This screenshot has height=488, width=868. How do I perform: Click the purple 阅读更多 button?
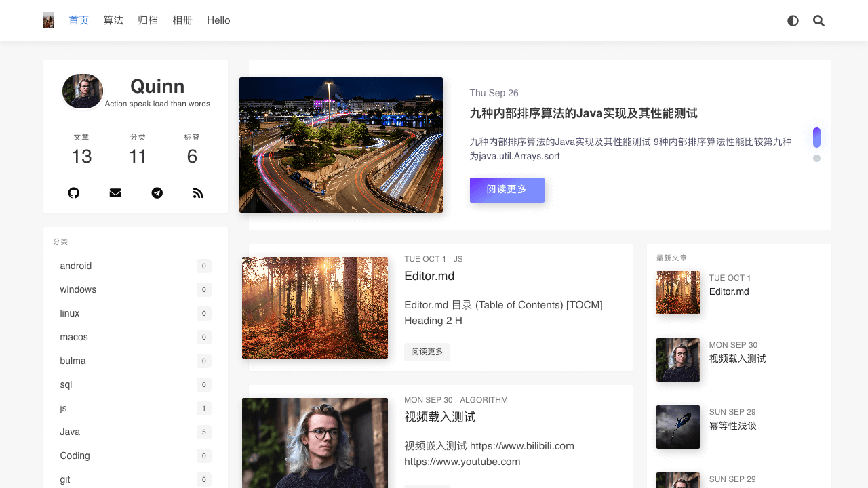507,190
